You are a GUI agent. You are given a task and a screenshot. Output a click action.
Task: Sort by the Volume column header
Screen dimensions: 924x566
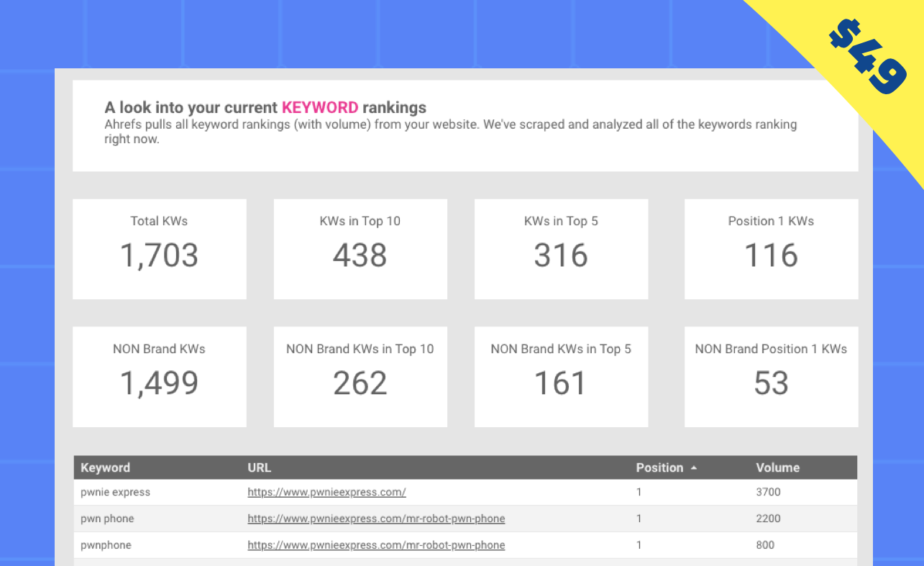coord(777,467)
